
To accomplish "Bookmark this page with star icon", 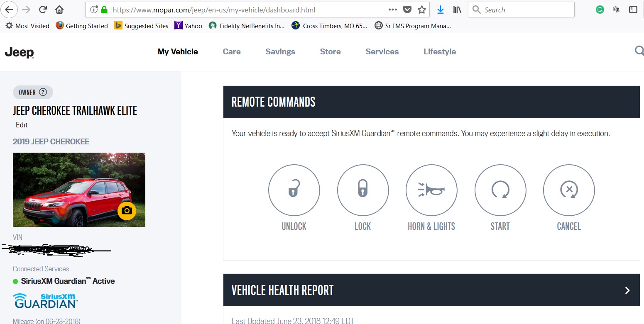I will point(422,10).
